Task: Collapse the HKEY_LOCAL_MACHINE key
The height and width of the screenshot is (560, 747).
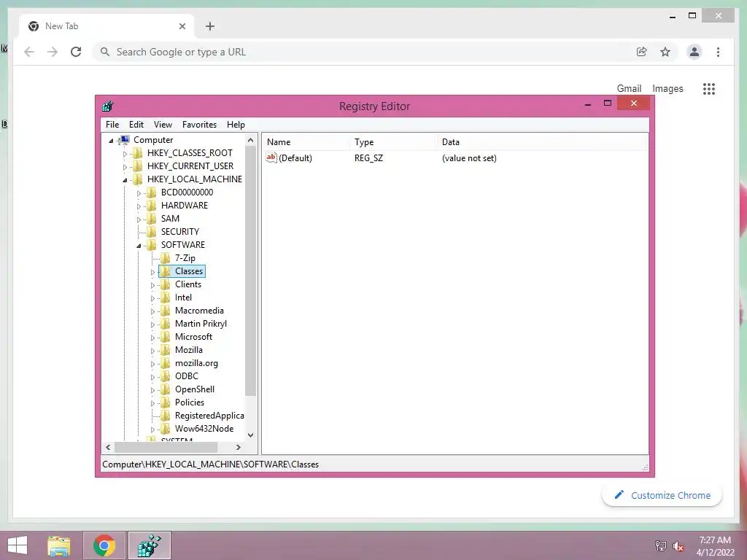Action: (125, 180)
